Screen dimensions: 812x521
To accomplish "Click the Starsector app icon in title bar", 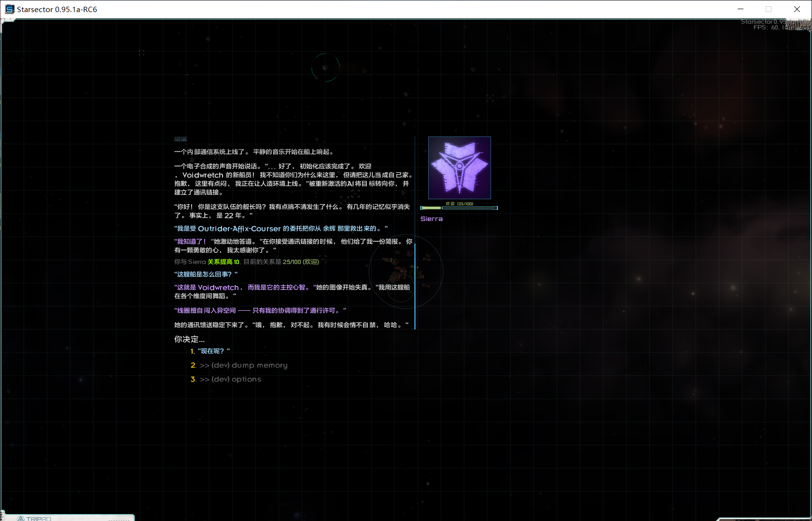I will (9, 9).
